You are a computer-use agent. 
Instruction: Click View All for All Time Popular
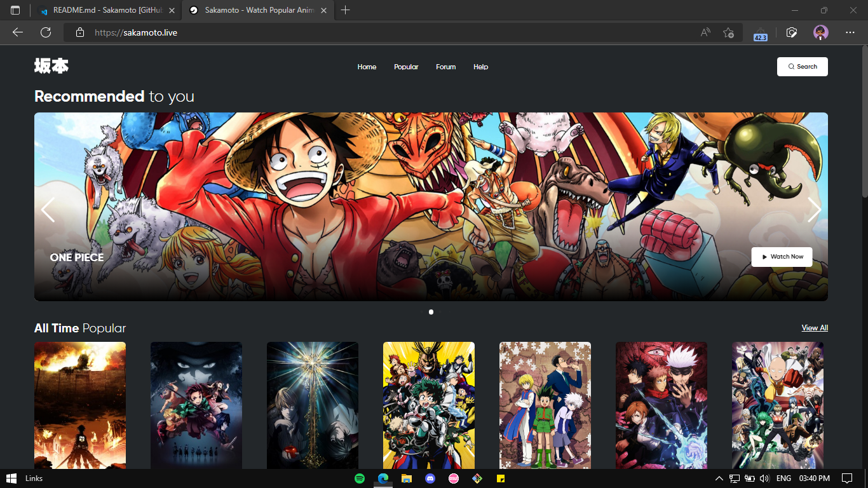click(815, 328)
